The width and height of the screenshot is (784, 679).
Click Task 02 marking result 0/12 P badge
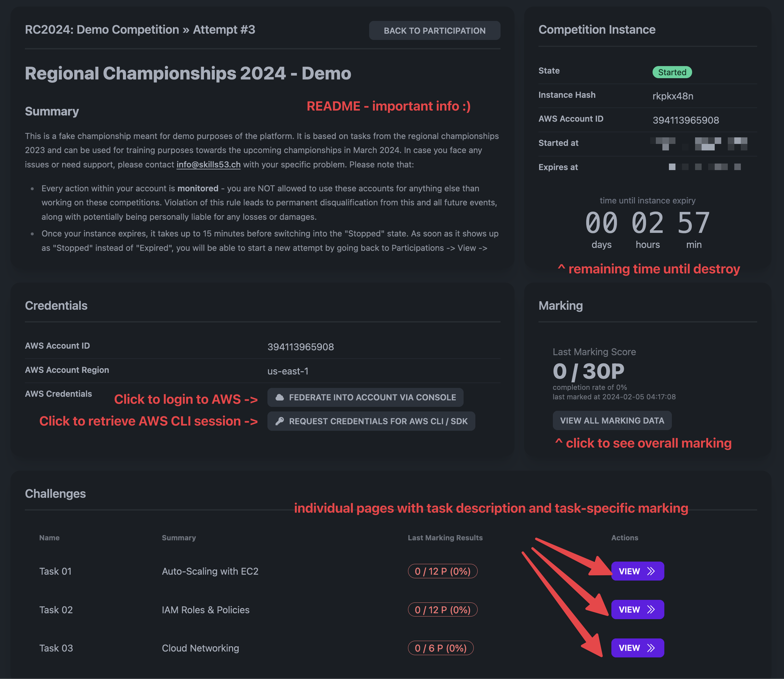(x=442, y=610)
